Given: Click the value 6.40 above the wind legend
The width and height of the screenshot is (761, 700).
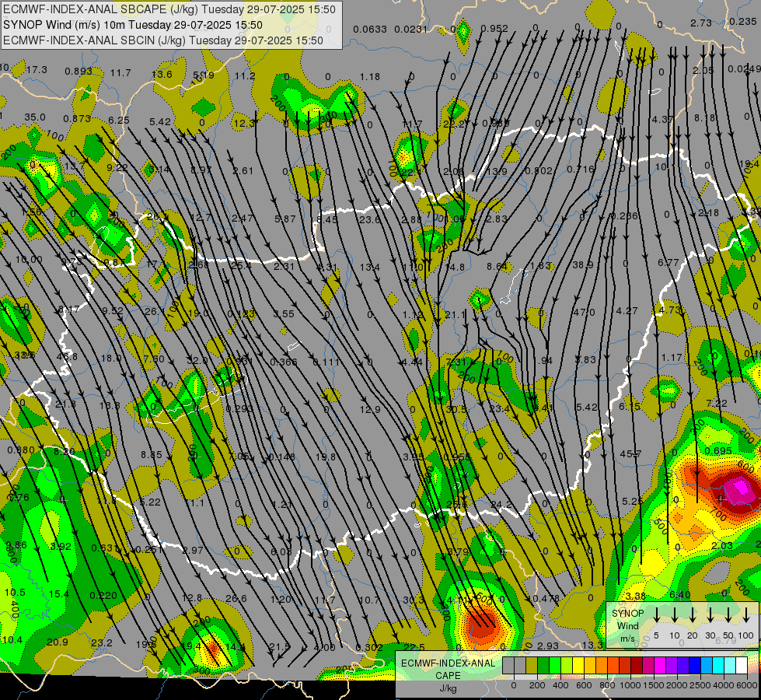Looking at the screenshot, I should pyautogui.click(x=679, y=594).
